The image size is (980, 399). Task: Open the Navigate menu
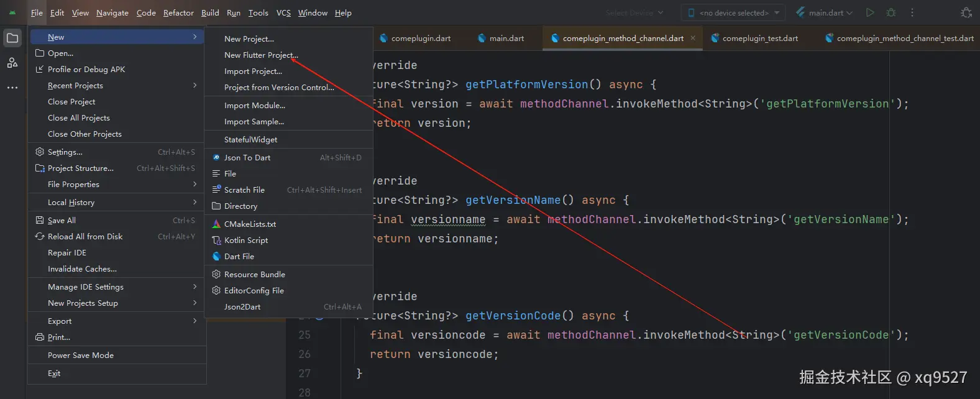pos(112,12)
